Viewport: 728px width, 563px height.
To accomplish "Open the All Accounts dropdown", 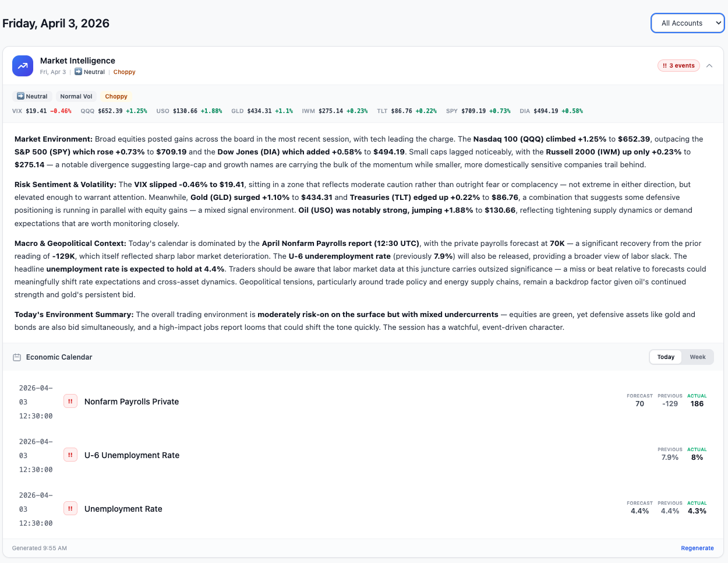I will tap(688, 23).
